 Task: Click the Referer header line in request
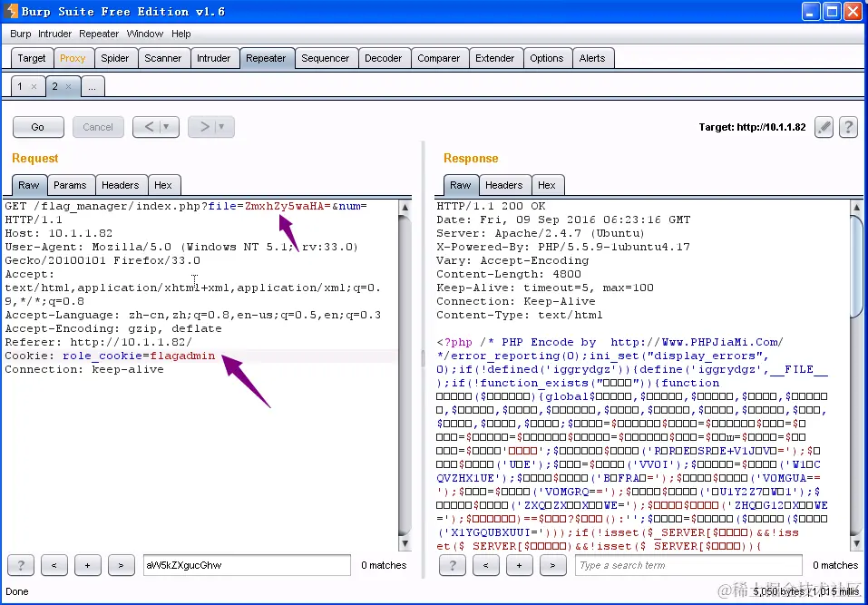99,342
